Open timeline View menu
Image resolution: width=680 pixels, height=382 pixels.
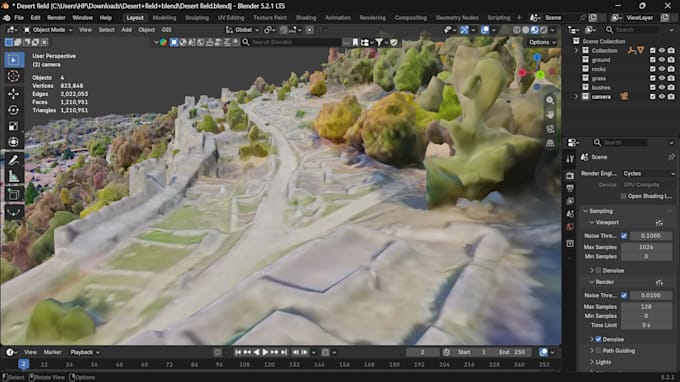tap(30, 353)
